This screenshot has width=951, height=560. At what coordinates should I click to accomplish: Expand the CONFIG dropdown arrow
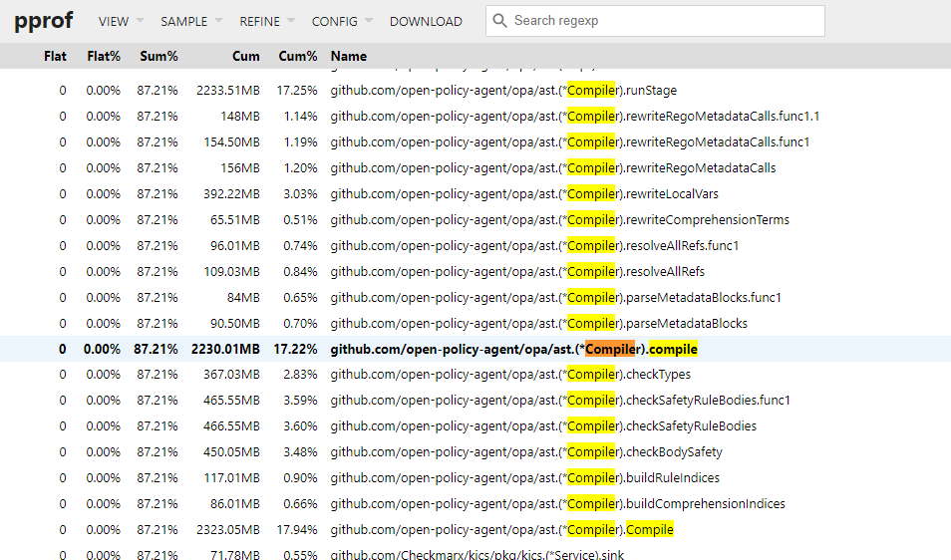tap(368, 21)
